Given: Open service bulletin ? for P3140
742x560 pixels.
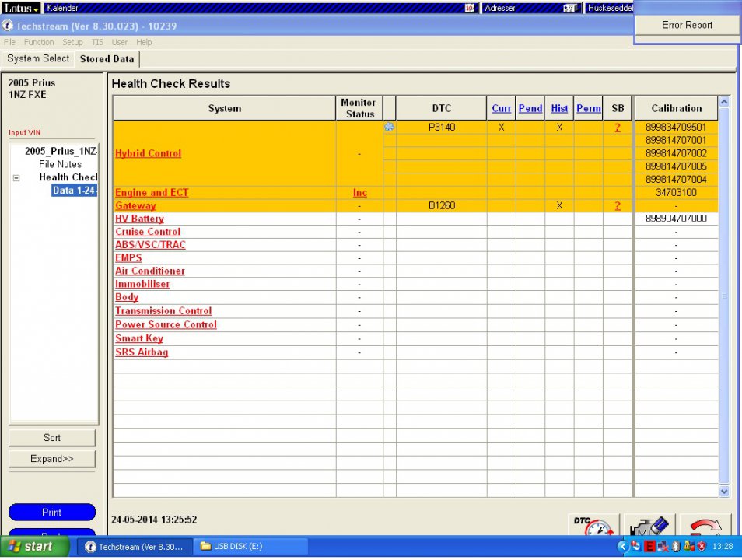Looking at the screenshot, I should [618, 128].
